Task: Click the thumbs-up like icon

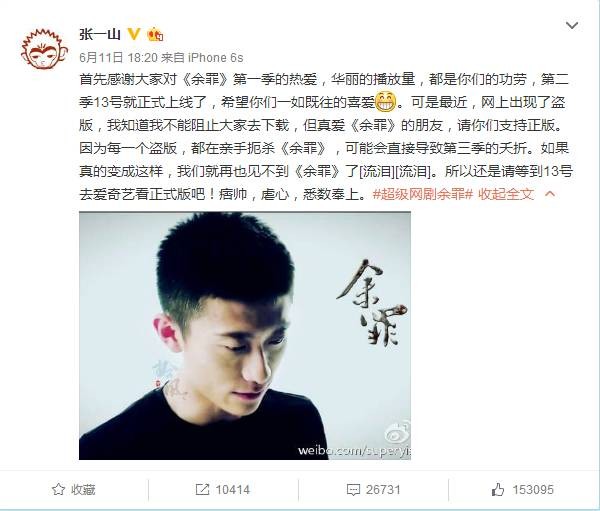Action: point(497,489)
